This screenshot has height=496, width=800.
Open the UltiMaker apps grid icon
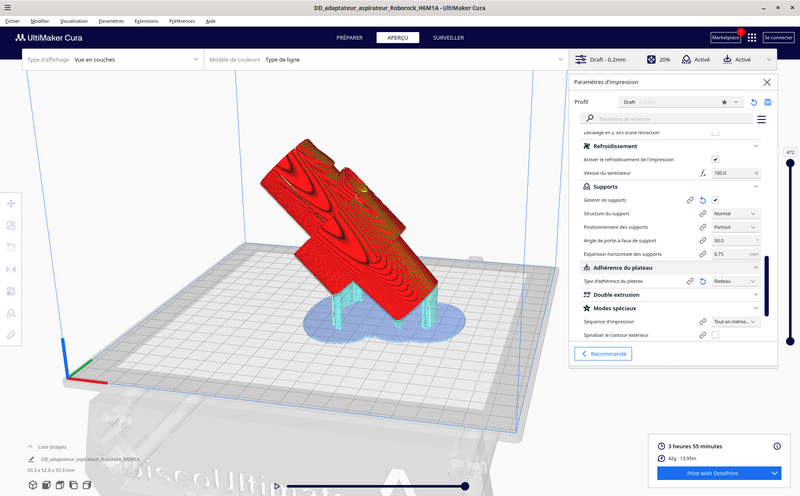coord(752,37)
